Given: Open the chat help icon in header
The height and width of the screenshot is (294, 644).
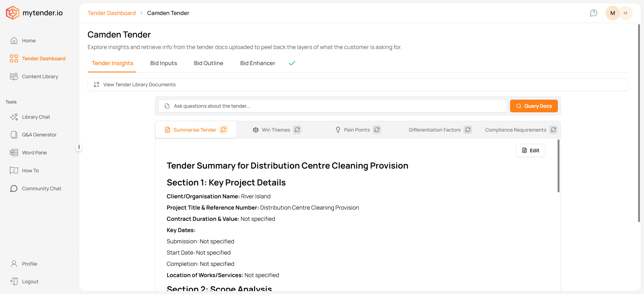Looking at the screenshot, I should tap(594, 13).
